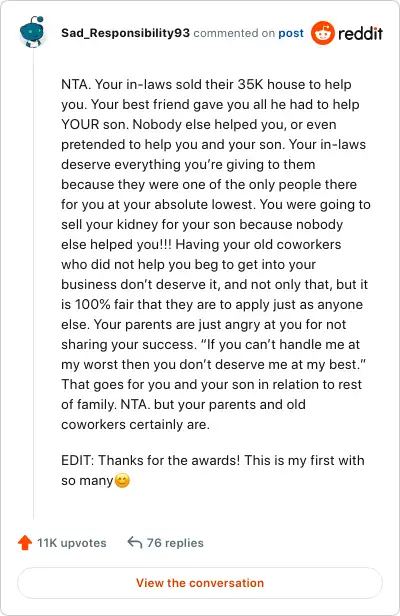
Task: Click the reply arrow icon
Action: (x=135, y=543)
